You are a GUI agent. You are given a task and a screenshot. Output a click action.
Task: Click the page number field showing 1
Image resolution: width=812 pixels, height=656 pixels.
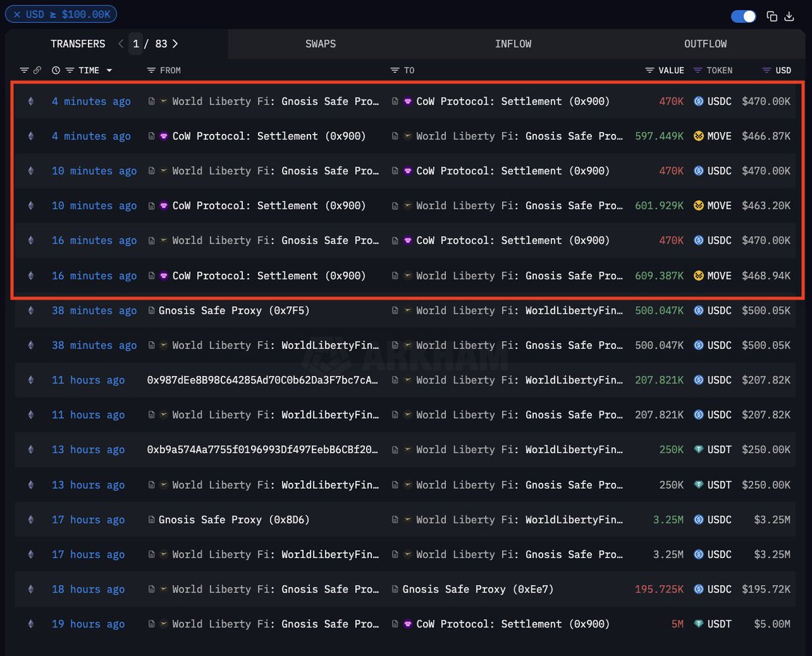click(x=136, y=44)
